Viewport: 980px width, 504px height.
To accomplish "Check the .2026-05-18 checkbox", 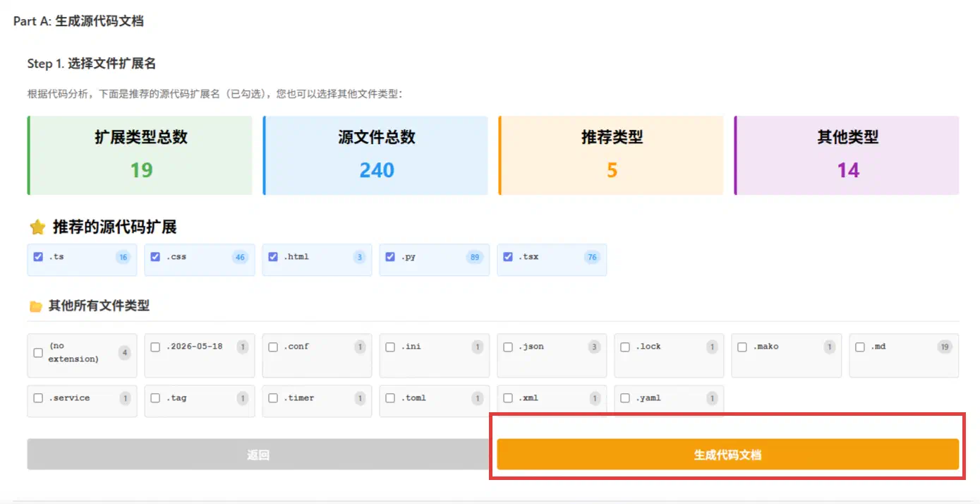I will 155,347.
